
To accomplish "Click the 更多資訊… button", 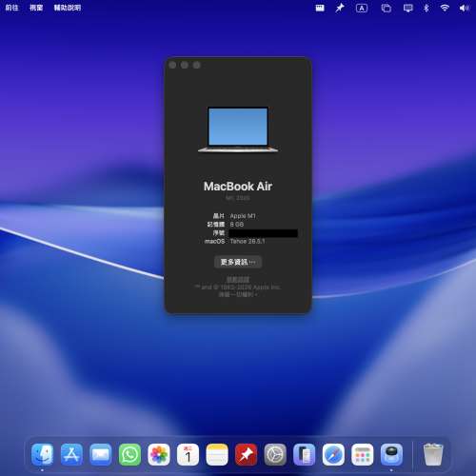I will tap(238, 262).
